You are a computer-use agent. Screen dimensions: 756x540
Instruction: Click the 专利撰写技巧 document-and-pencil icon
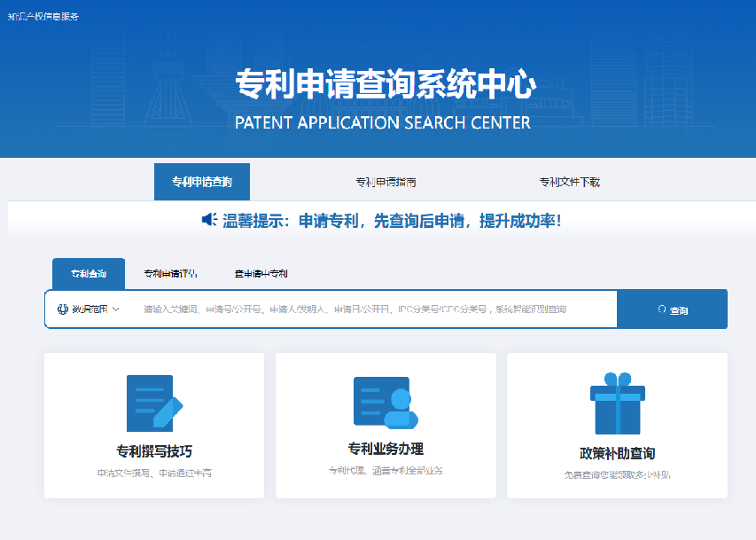tap(154, 403)
